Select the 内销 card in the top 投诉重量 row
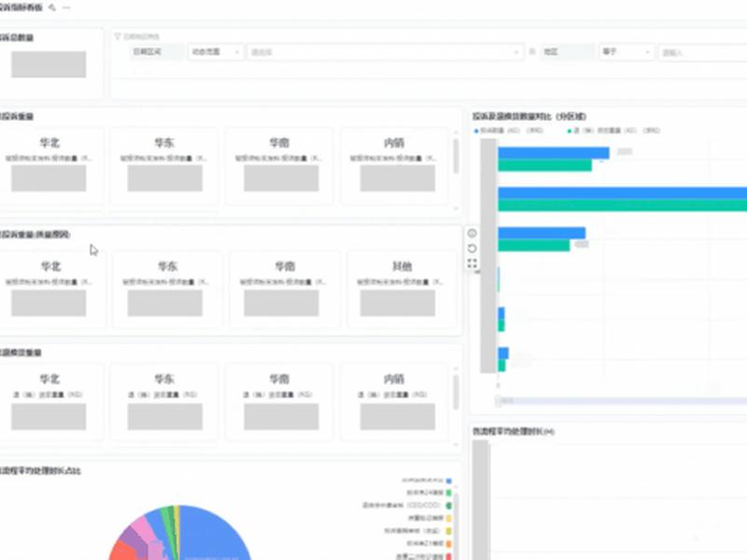 click(x=395, y=166)
